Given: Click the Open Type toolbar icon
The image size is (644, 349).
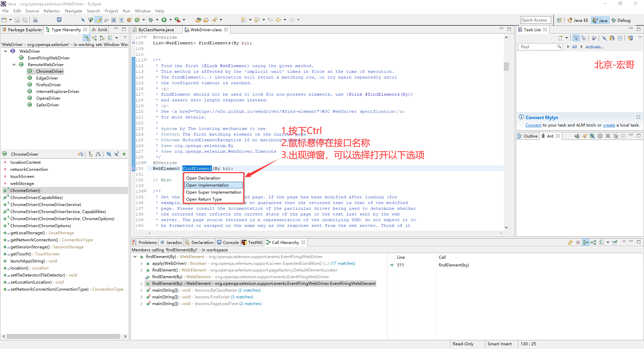Looking at the screenshot, I should pos(199,20).
